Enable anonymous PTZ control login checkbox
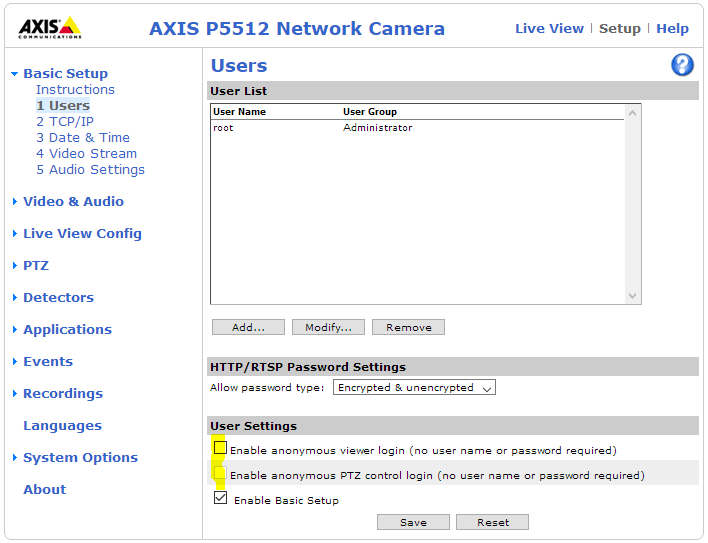Image resolution: width=708 pixels, height=543 pixels. pyautogui.click(x=220, y=473)
